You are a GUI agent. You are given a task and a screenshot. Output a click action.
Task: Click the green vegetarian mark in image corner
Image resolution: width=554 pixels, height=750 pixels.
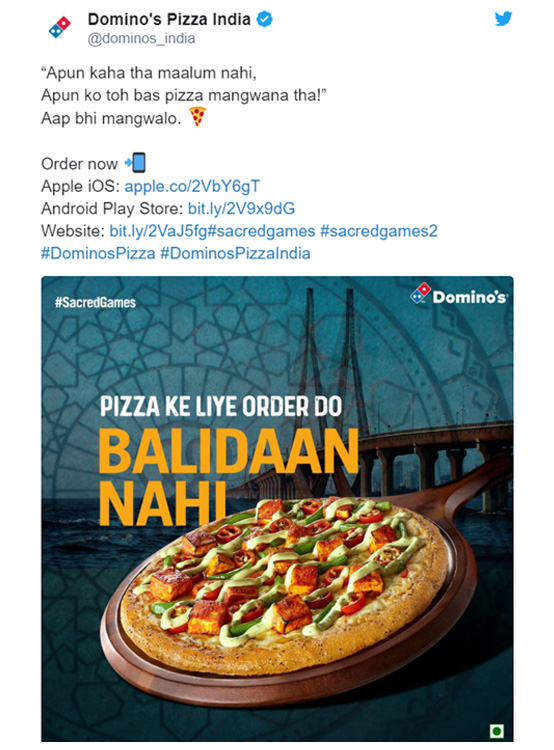pyautogui.click(x=497, y=731)
